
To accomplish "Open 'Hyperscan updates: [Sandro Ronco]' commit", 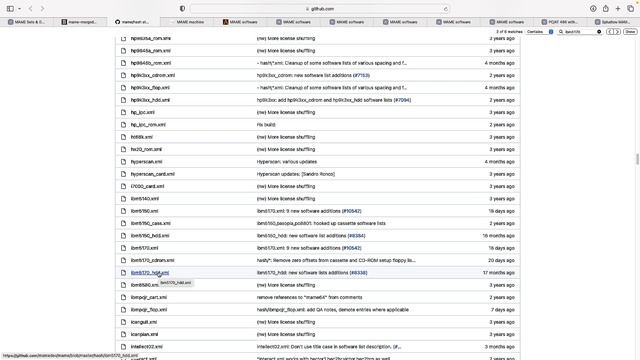I will click(296, 174).
